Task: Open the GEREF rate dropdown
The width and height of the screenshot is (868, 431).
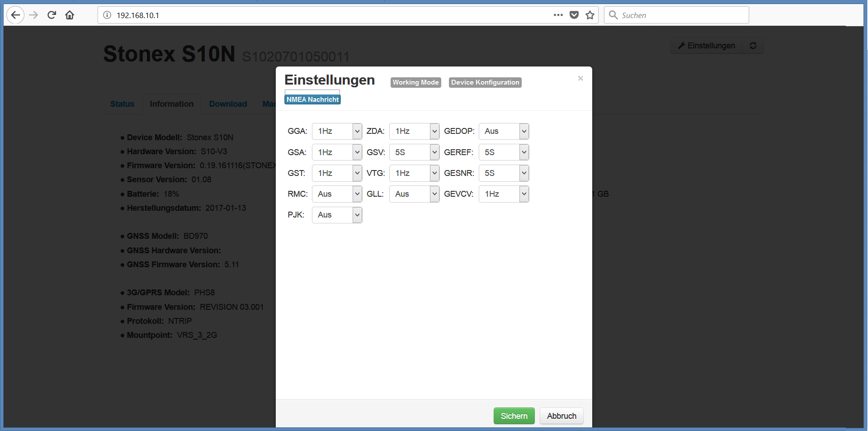Action: point(504,152)
